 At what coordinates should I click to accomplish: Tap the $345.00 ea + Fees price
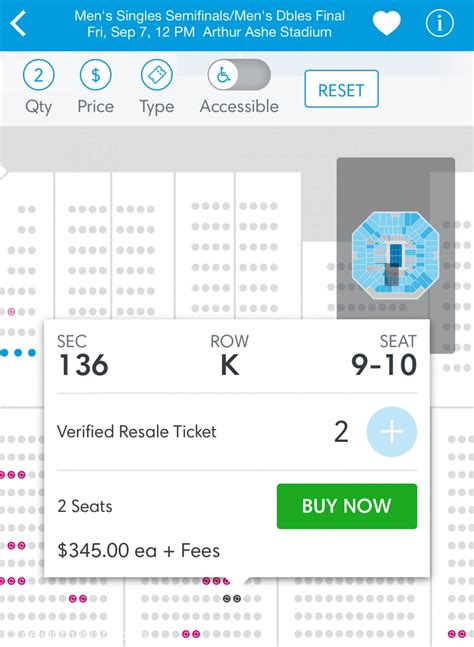pyautogui.click(x=139, y=550)
